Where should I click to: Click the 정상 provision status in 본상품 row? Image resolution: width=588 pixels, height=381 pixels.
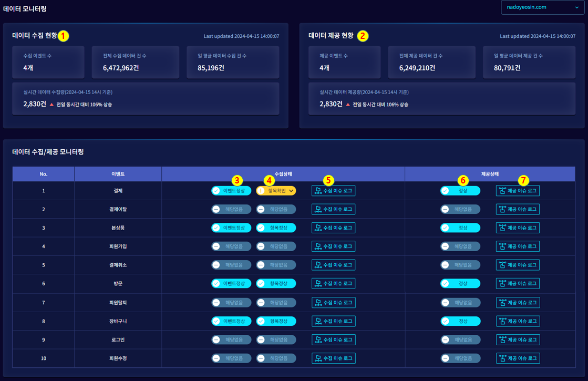coord(460,228)
